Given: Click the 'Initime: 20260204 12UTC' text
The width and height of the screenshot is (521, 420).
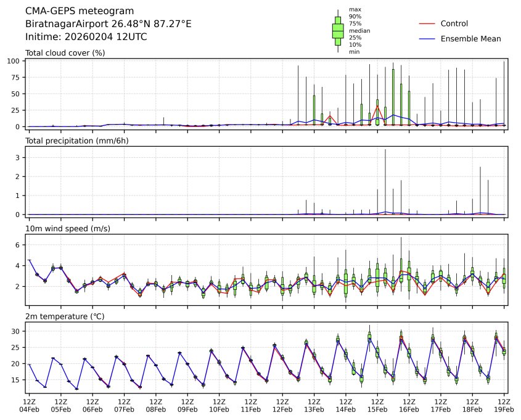Looking at the screenshot, I should (86, 37).
